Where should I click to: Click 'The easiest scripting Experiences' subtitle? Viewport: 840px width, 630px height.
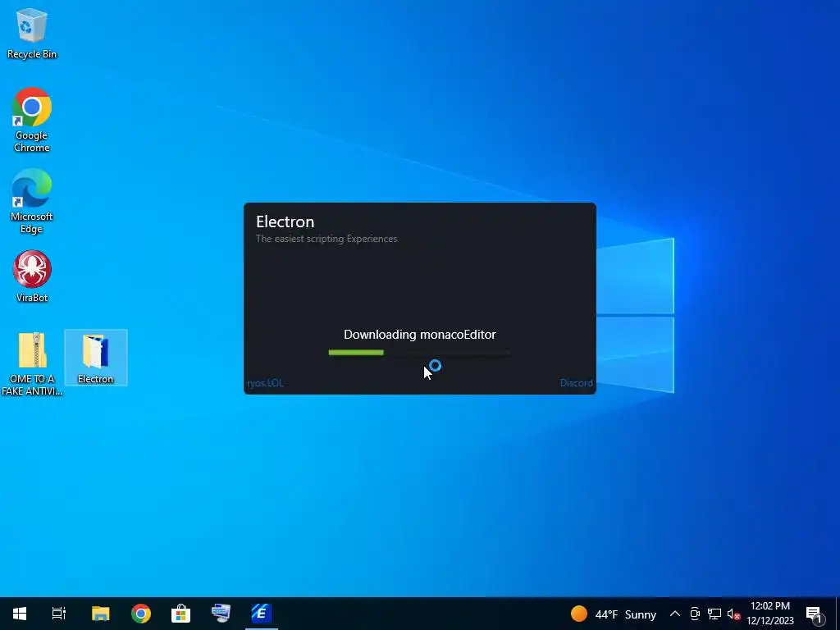pyautogui.click(x=326, y=239)
